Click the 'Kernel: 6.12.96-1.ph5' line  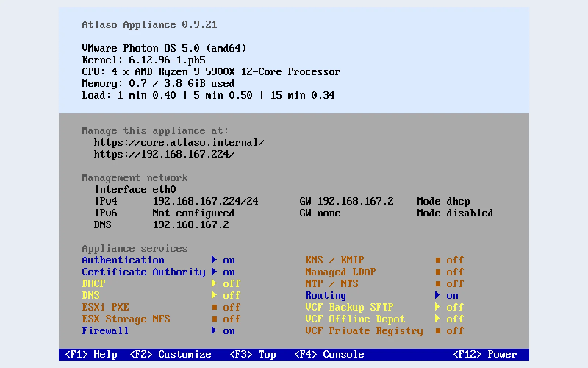pos(144,60)
